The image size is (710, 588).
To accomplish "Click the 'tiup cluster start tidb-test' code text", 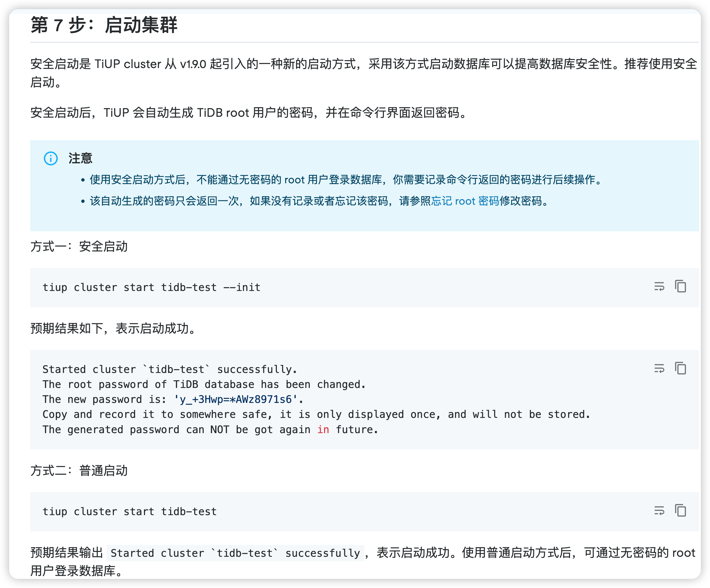I will pyautogui.click(x=130, y=512).
